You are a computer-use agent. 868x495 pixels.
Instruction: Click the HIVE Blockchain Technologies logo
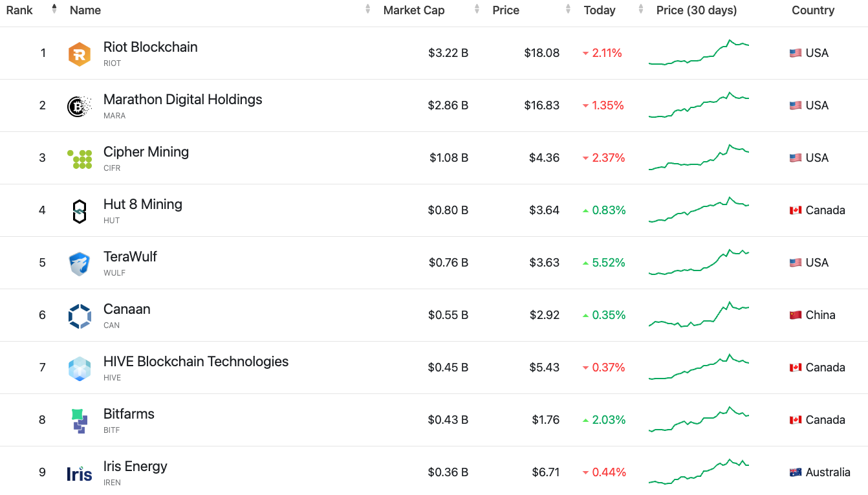[80, 368]
